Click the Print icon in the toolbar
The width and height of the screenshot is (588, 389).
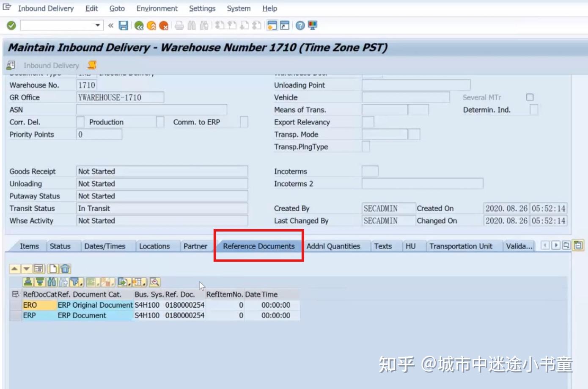(x=179, y=25)
